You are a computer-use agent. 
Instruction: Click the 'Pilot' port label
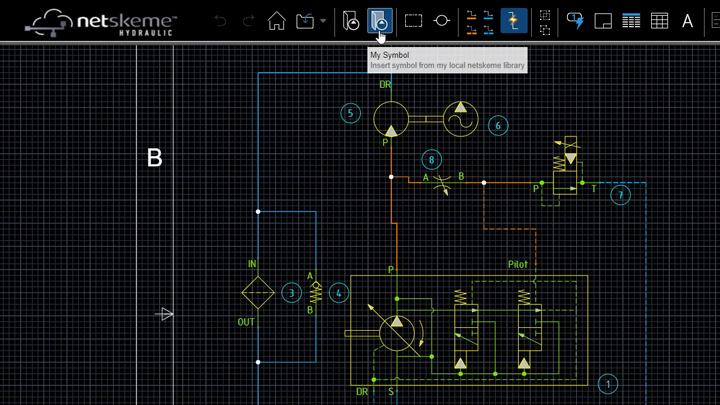pyautogui.click(x=518, y=264)
